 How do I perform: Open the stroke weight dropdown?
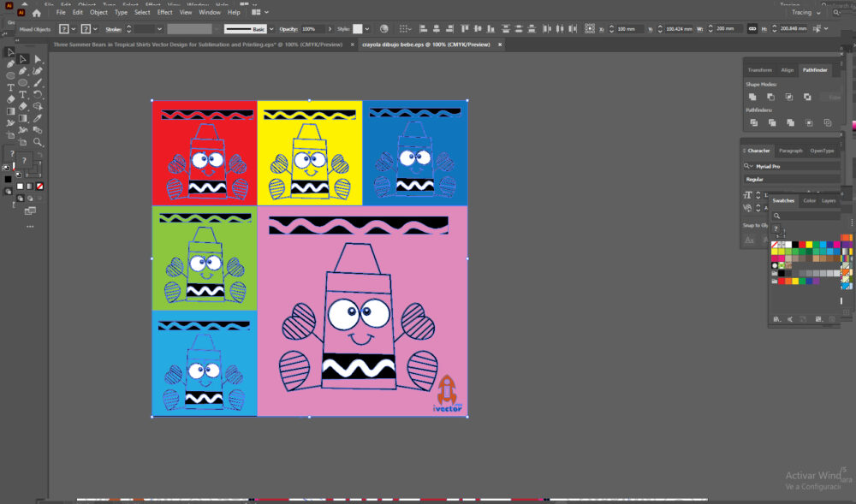159,29
